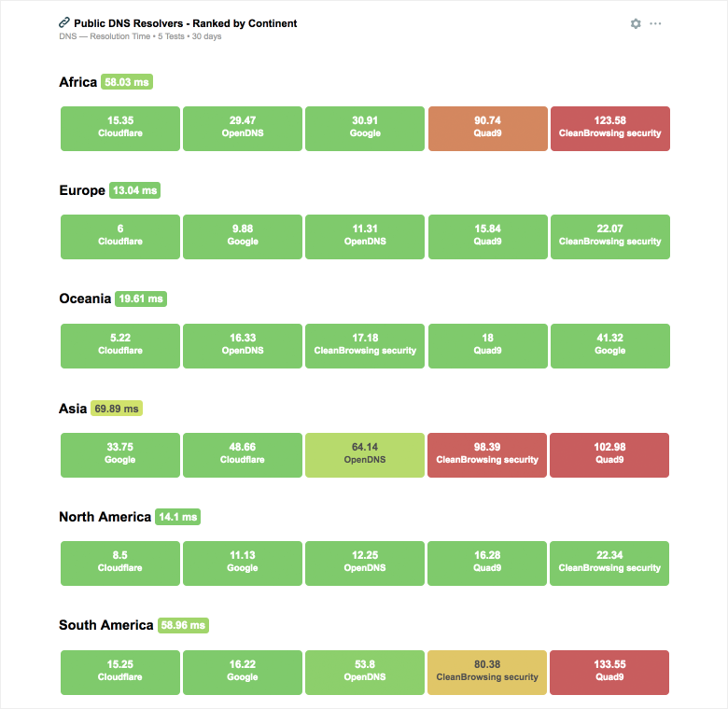The image size is (728, 709).
Task: Click Oceania's Google 41.32 tile
Action: pos(609,345)
